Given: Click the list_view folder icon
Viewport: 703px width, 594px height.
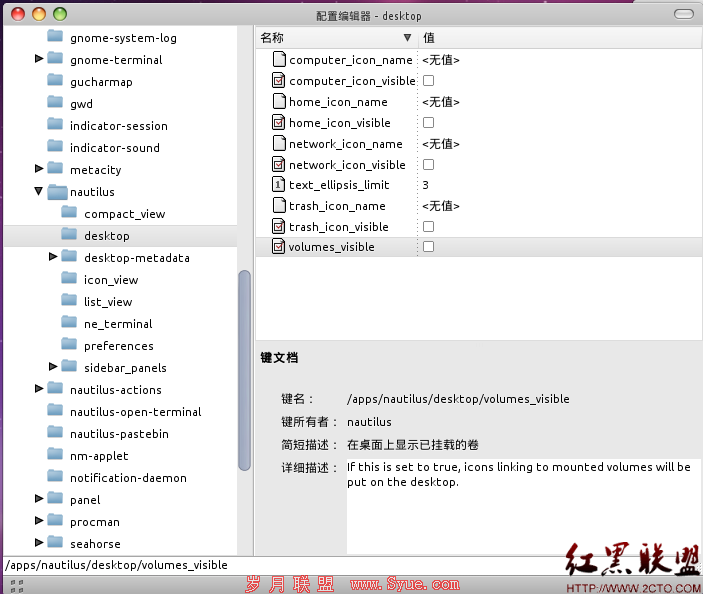Looking at the screenshot, I should click(69, 300).
